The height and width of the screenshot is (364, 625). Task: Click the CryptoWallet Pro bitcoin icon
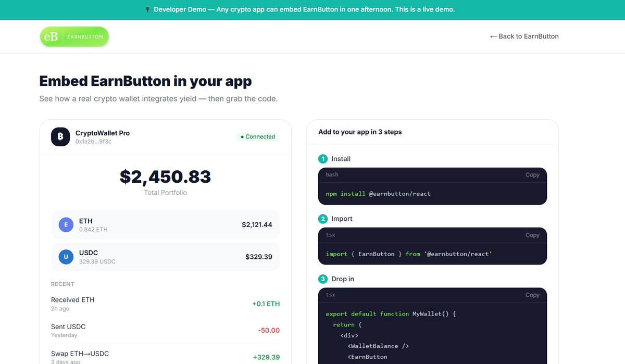coord(60,137)
